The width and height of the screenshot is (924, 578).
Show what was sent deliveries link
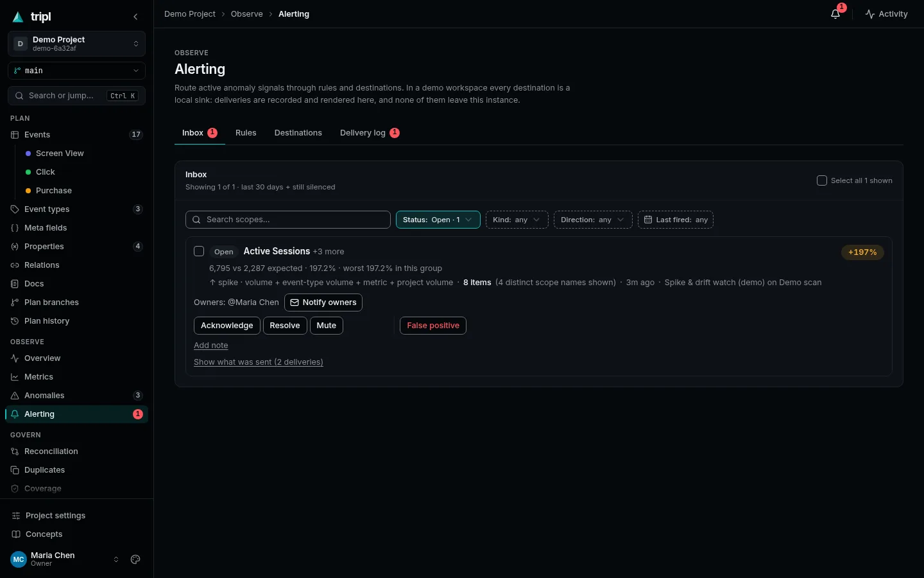tap(259, 362)
